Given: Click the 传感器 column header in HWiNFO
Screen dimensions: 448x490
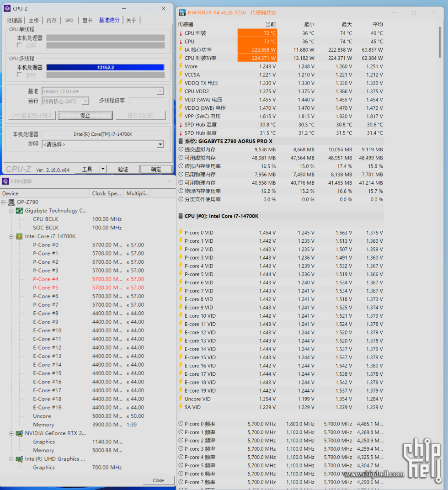Looking at the screenshot, I should pyautogui.click(x=186, y=24).
